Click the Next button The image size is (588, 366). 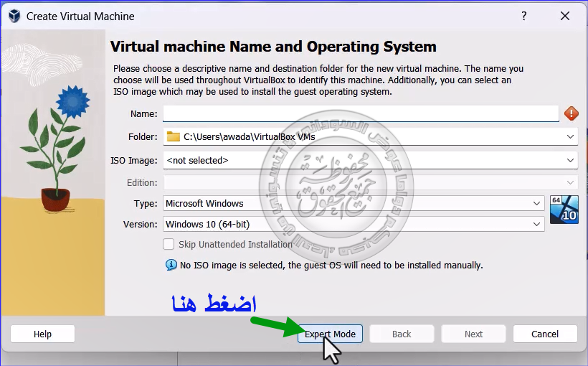coord(473,334)
